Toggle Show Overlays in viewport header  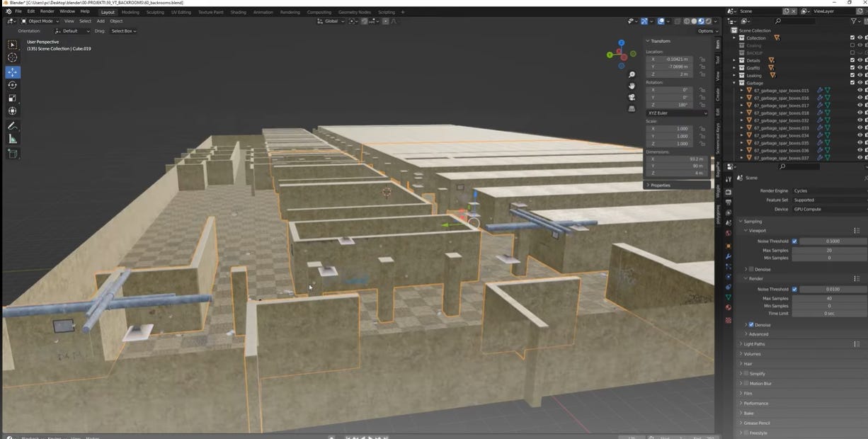point(661,21)
